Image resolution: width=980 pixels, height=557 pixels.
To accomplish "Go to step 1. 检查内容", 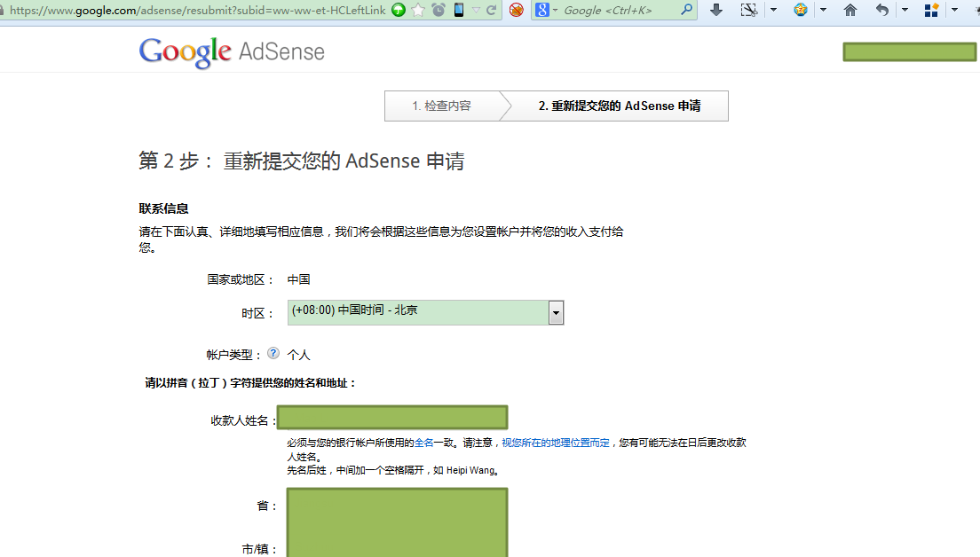I will pos(441,106).
